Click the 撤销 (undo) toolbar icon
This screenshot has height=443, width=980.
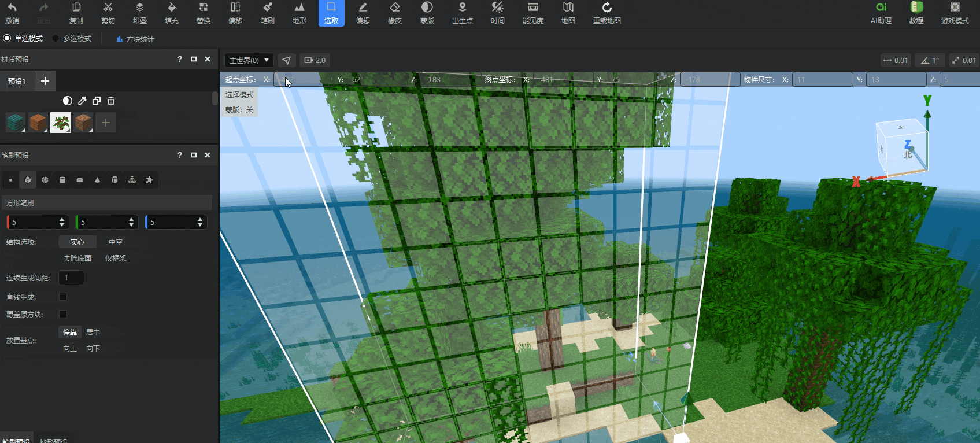[12, 13]
